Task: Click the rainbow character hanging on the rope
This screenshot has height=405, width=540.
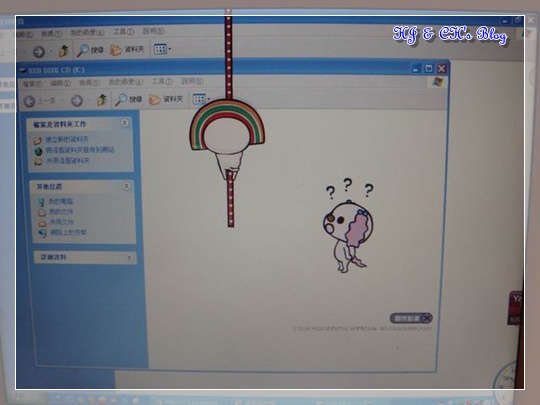Action: (227, 138)
